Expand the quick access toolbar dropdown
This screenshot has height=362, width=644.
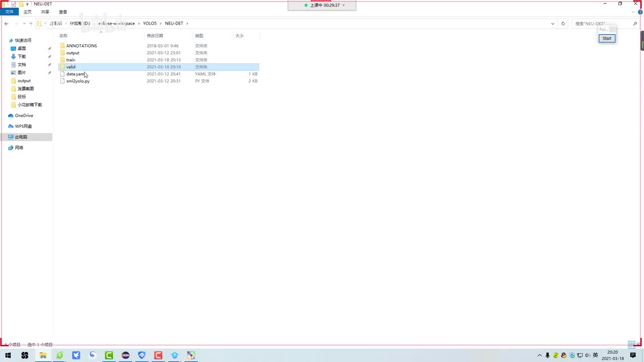27,4
